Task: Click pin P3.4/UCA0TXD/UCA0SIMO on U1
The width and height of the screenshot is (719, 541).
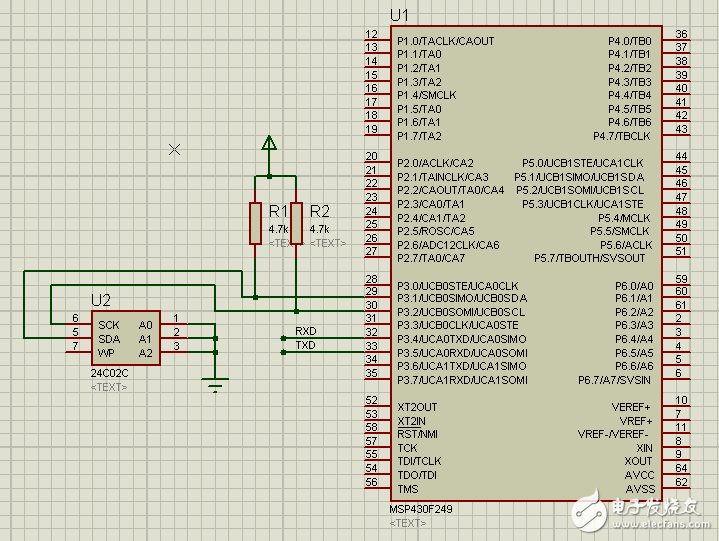Action: (x=462, y=339)
